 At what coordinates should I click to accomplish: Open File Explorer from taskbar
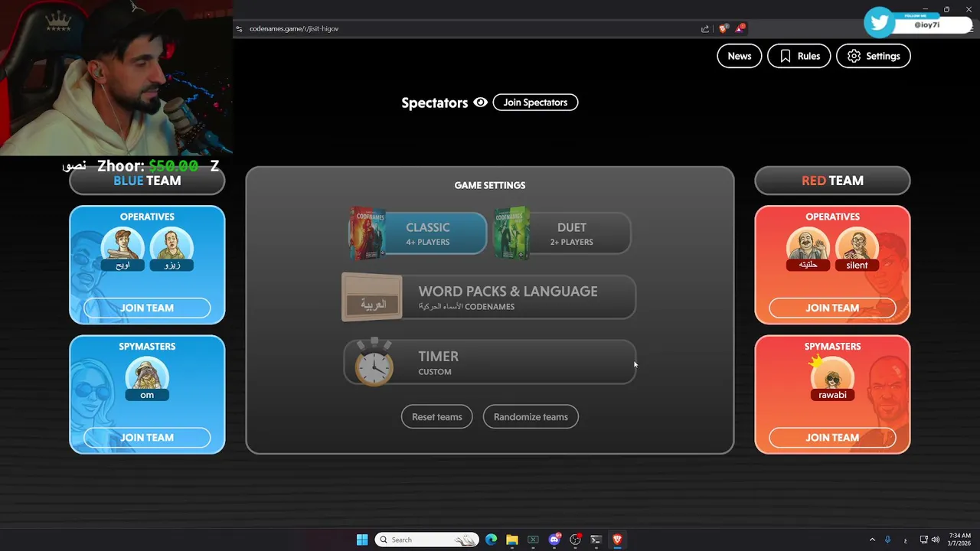coord(512,540)
